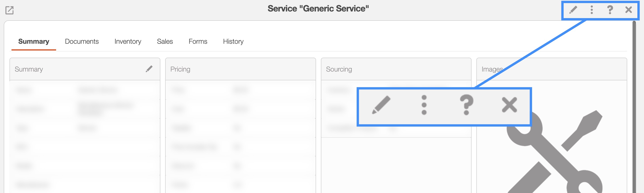Edit the Summary panel with its pencil icon
The image size is (644, 193).
click(x=149, y=69)
